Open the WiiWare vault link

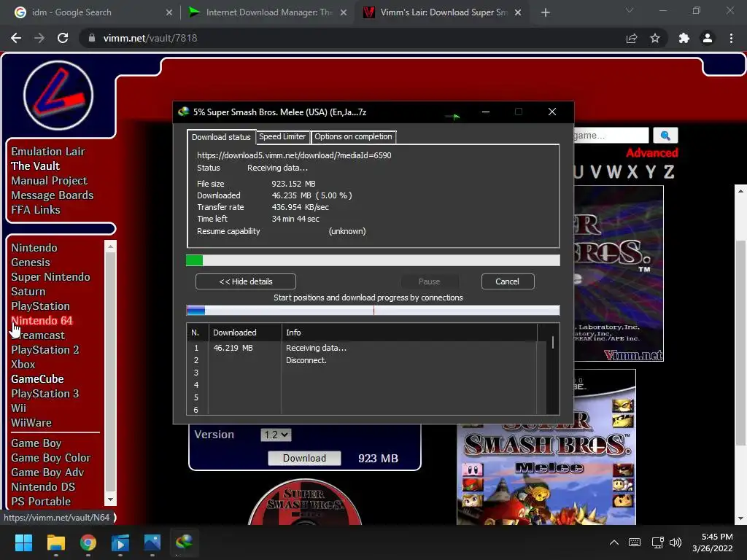[31, 423]
